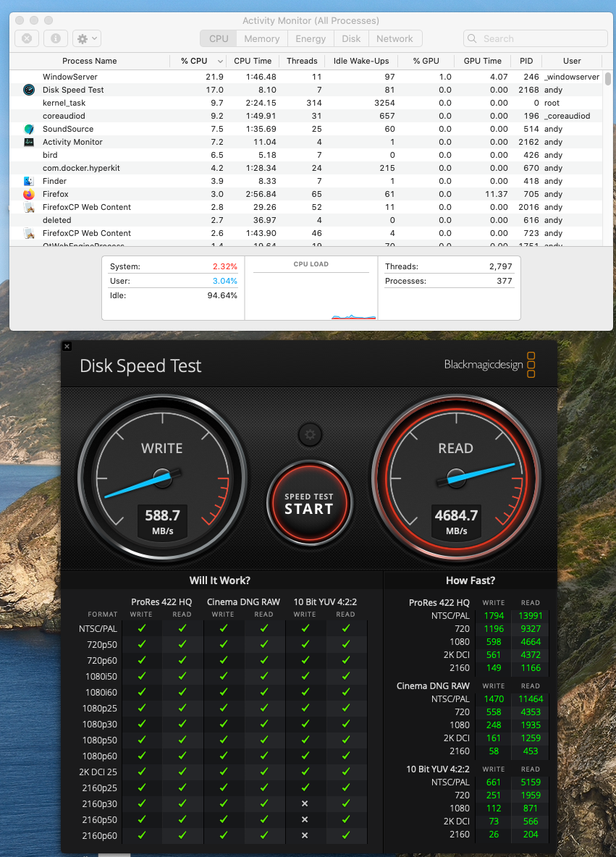Toggle sort arrow on % CPU column
The height and width of the screenshot is (857, 616).
point(220,62)
